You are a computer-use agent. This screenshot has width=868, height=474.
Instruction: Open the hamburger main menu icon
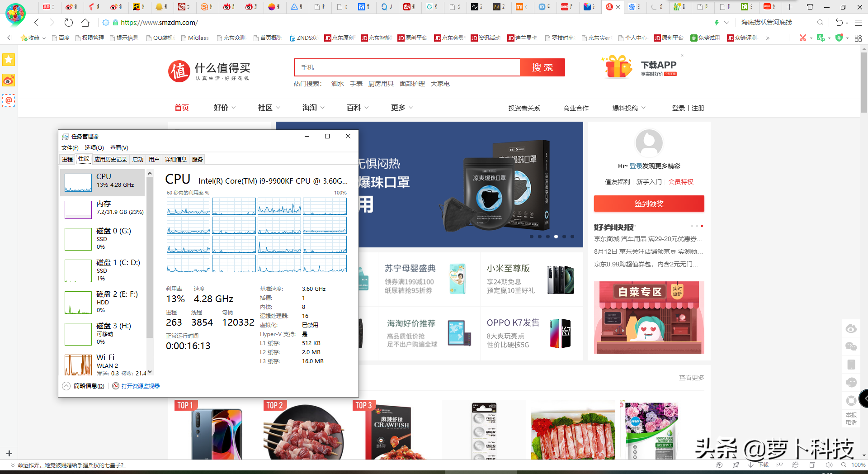[x=859, y=22]
